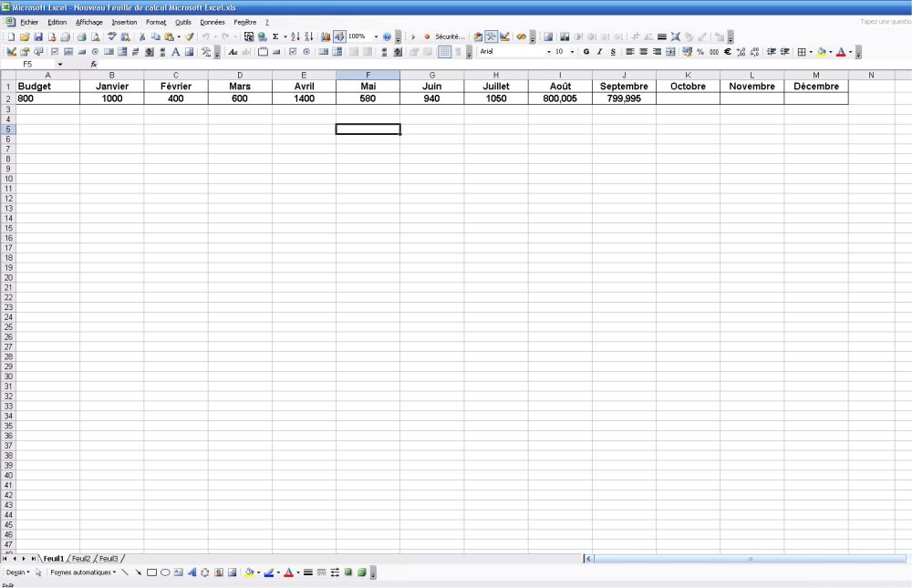Click the sort ascending icon
The width and height of the screenshot is (912, 588).
tap(295, 37)
